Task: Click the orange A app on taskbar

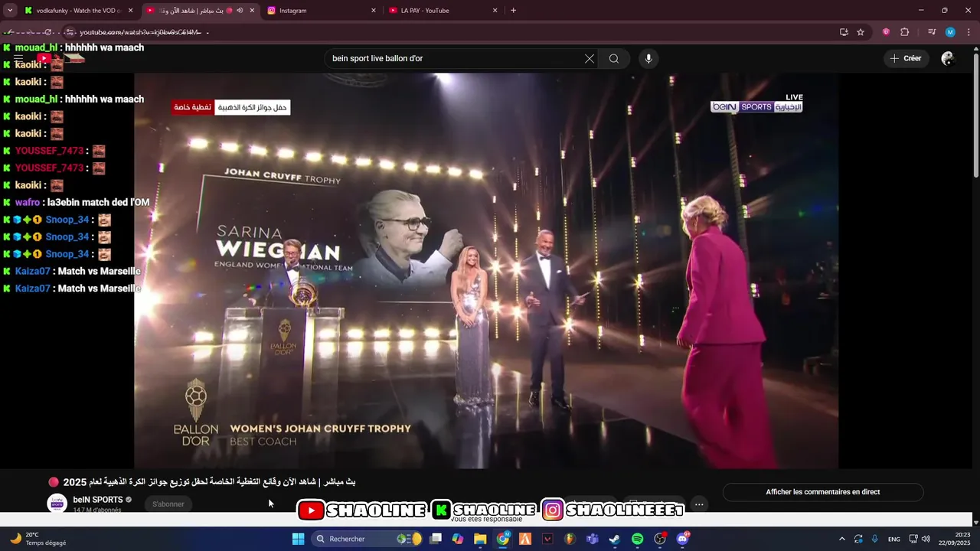Action: pos(525,539)
